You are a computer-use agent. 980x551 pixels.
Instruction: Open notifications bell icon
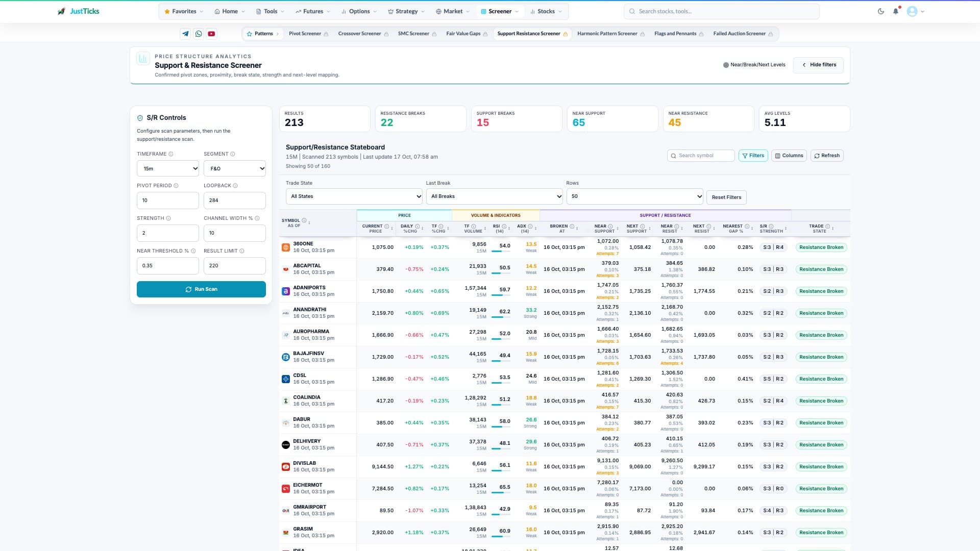click(896, 11)
